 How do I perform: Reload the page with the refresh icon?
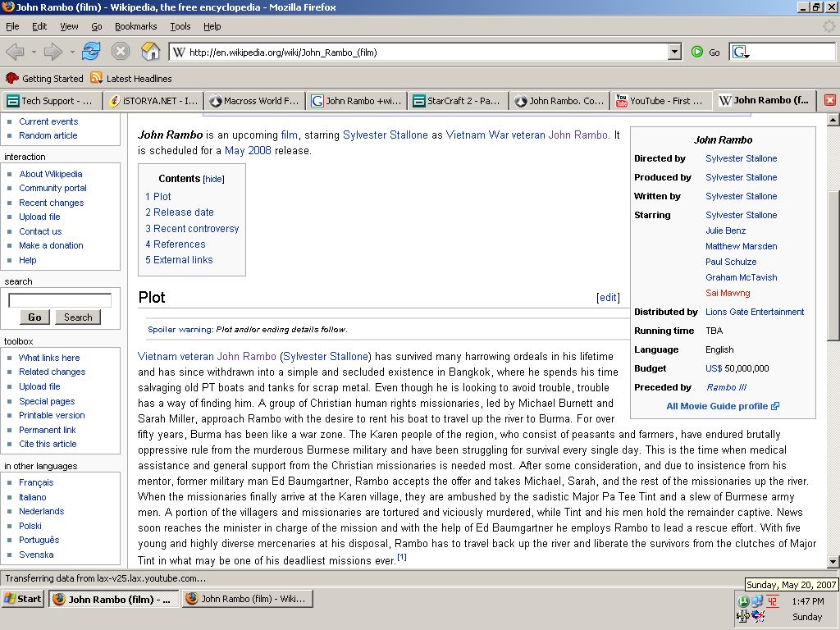pyautogui.click(x=91, y=52)
